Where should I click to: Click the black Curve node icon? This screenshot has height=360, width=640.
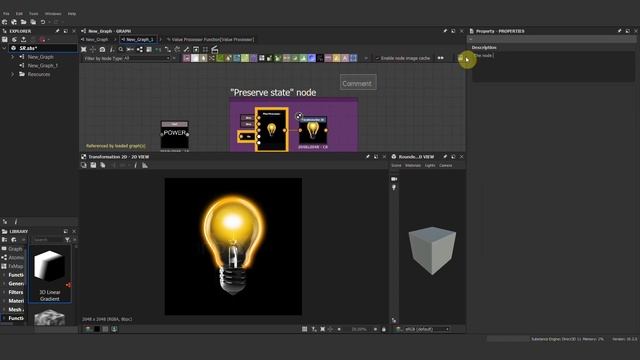(x=320, y=58)
